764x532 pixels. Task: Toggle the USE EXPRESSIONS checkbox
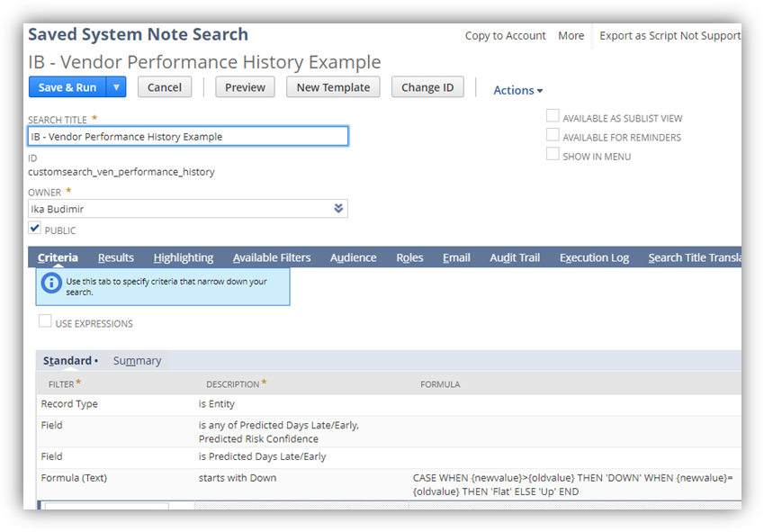click(x=45, y=322)
